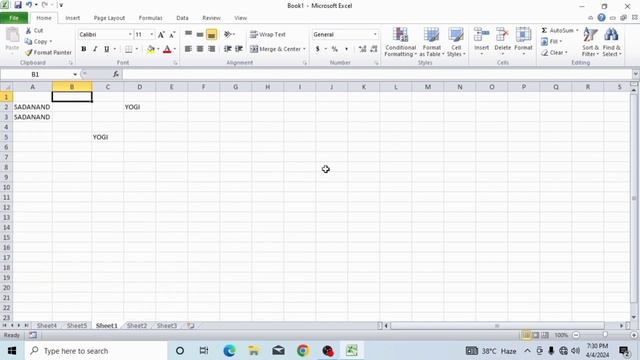Select cell D2 containing YOGI

(x=140, y=107)
